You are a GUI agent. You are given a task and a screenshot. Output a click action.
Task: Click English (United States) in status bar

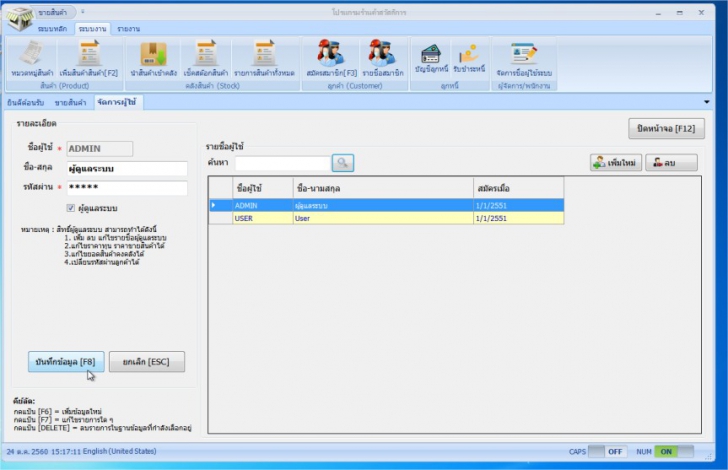pos(119,451)
